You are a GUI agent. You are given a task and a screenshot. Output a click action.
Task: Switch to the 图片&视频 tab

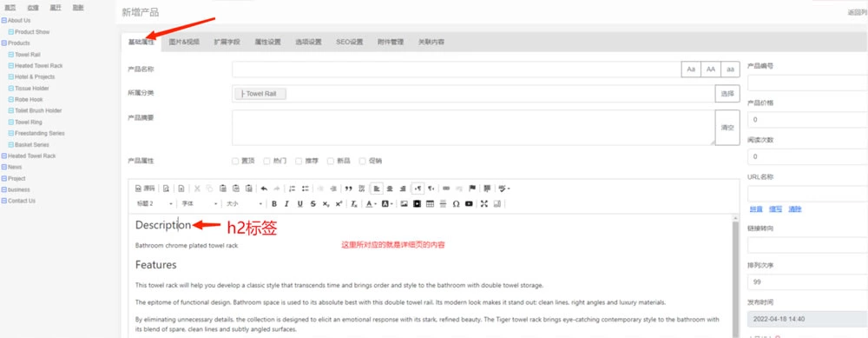point(184,42)
